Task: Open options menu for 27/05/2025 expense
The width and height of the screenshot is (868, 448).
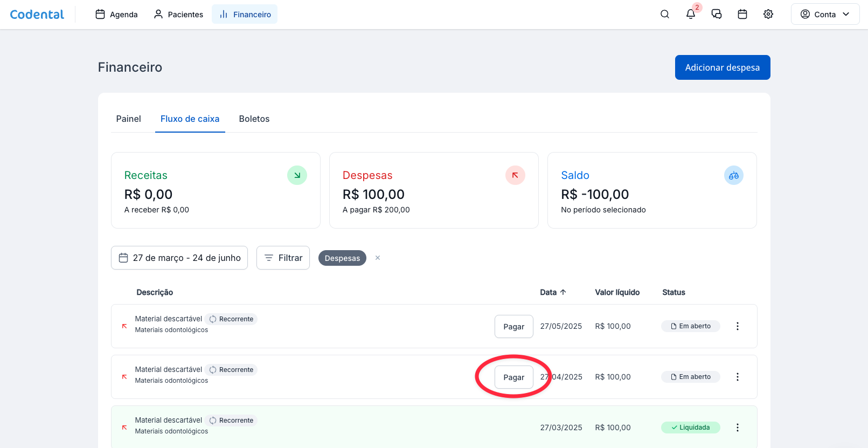Action: click(x=738, y=326)
